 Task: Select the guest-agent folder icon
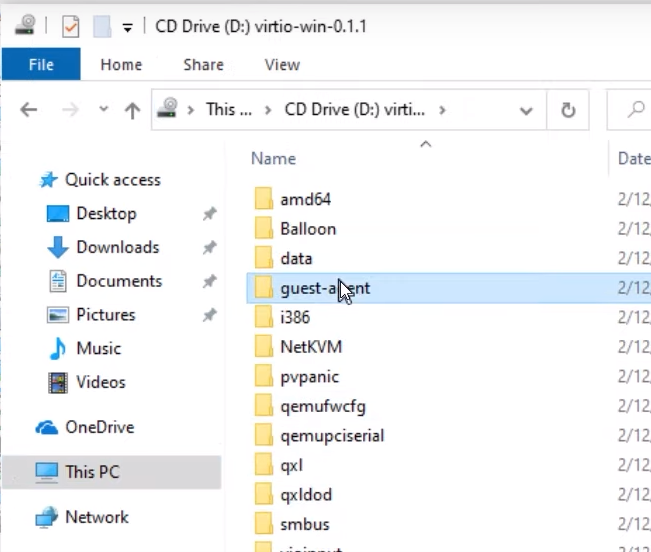pos(264,287)
